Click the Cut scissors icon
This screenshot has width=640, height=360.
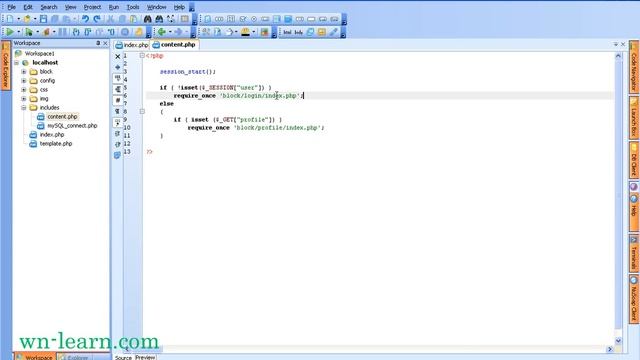110,19
